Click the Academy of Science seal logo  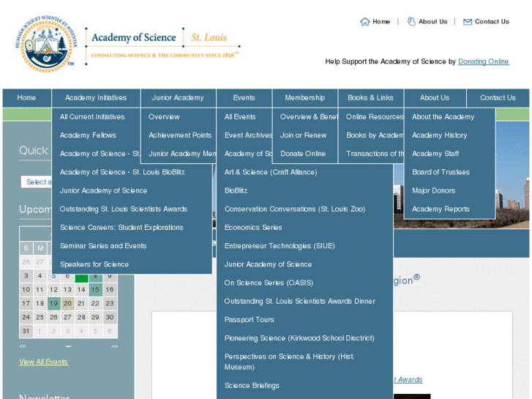tap(47, 44)
